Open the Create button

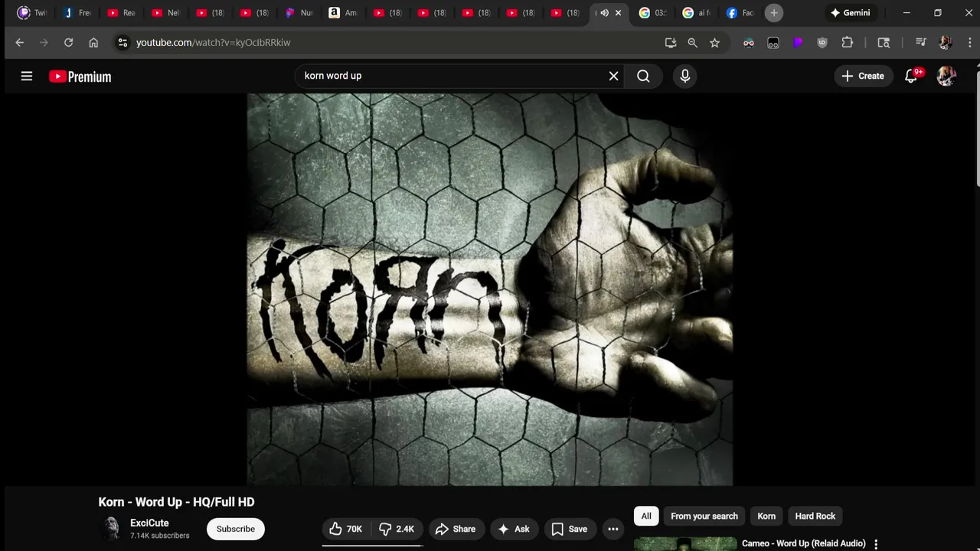pyautogui.click(x=863, y=76)
